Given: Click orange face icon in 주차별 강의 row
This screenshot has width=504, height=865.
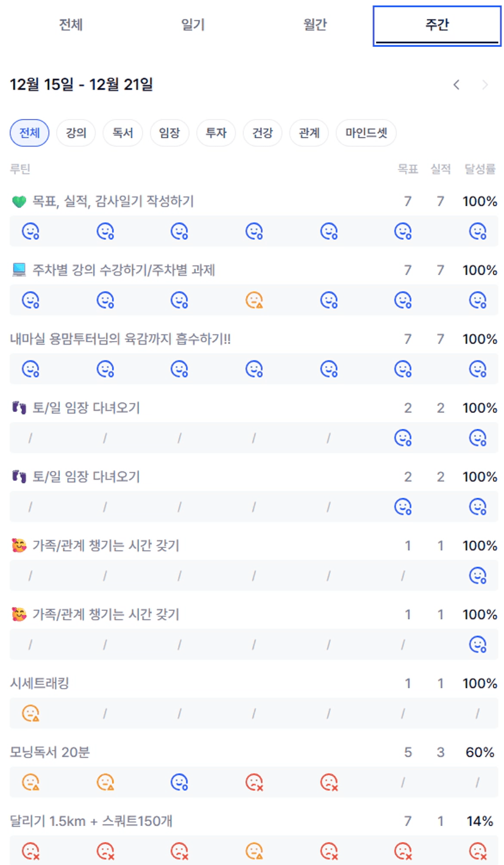Looking at the screenshot, I should (x=254, y=300).
